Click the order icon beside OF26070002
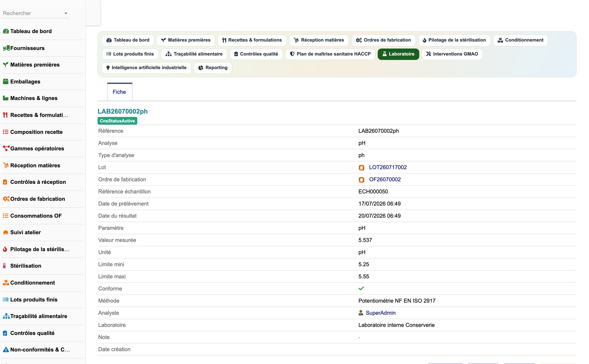Screen dimensions: 589x364 click(361, 180)
